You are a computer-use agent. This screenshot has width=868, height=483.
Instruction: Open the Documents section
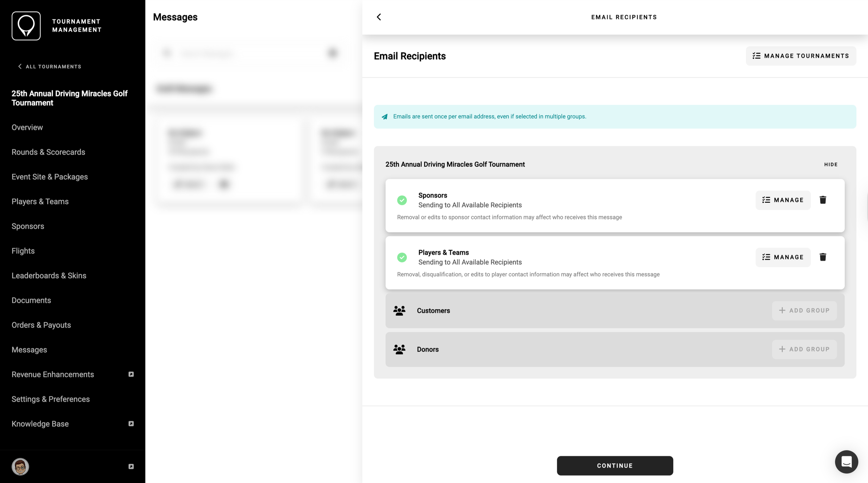click(x=31, y=300)
